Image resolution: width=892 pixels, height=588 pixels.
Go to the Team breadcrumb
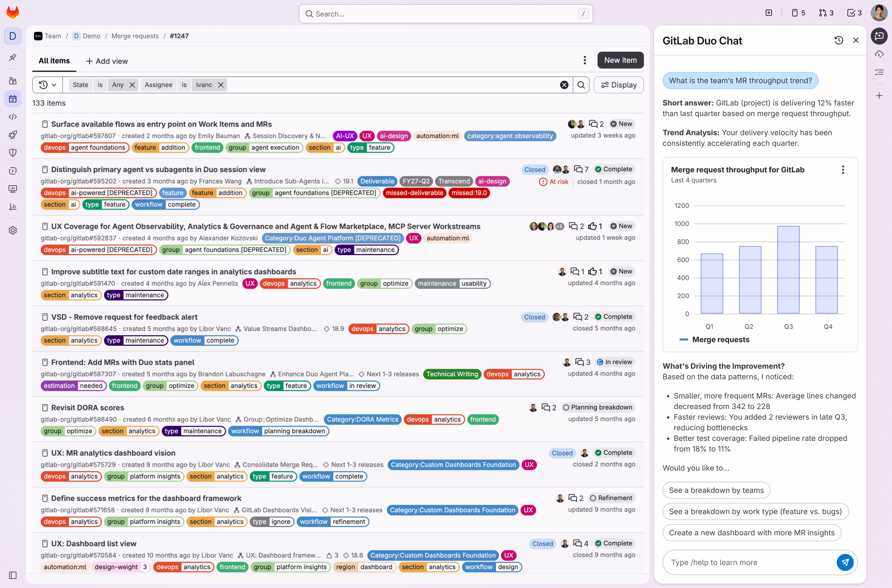click(48, 36)
